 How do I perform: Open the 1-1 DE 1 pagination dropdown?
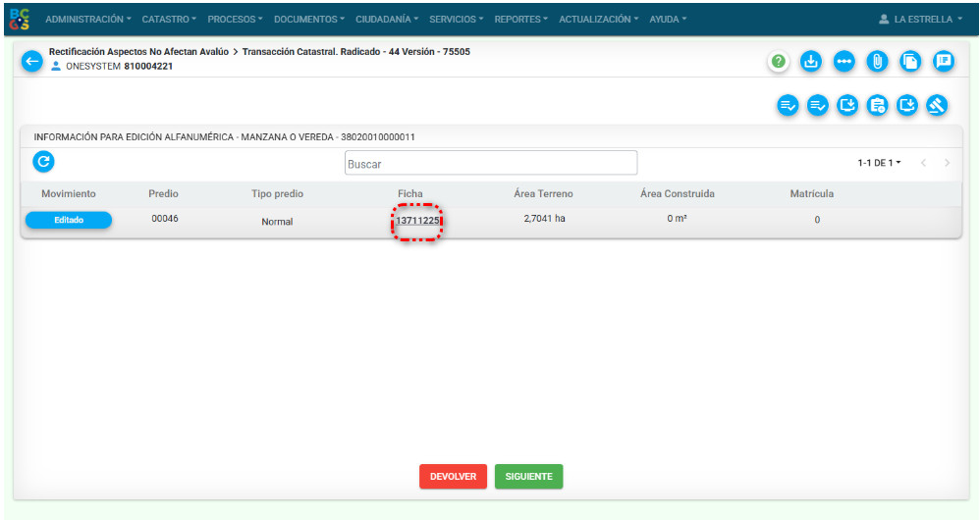click(x=880, y=163)
